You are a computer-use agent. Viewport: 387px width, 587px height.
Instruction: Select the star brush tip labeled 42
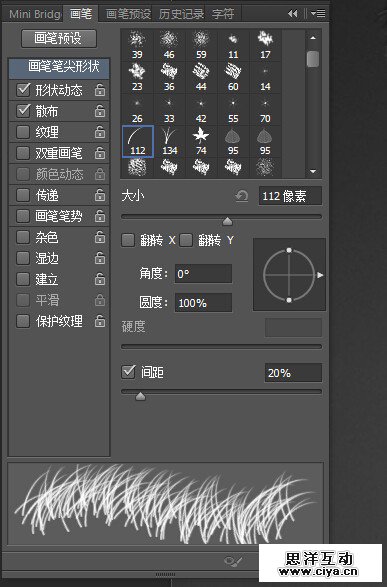201,109
